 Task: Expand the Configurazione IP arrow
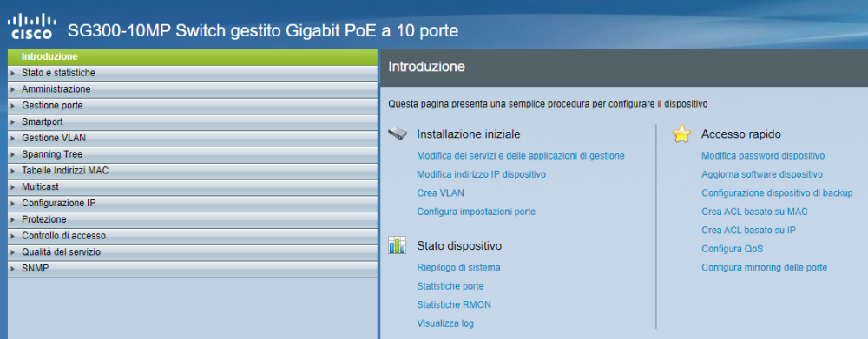click(12, 204)
